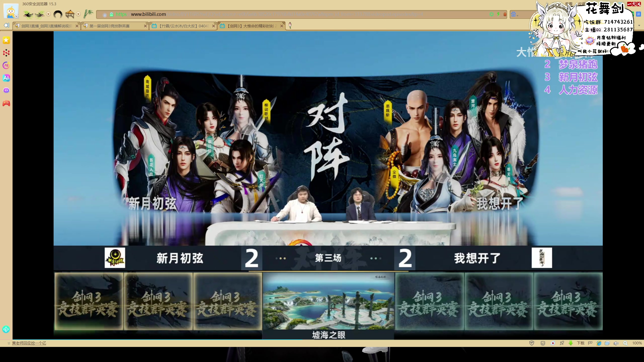Open navigation history dropdown beside swallow icons
The width and height of the screenshot is (644, 362).
[x=49, y=14]
